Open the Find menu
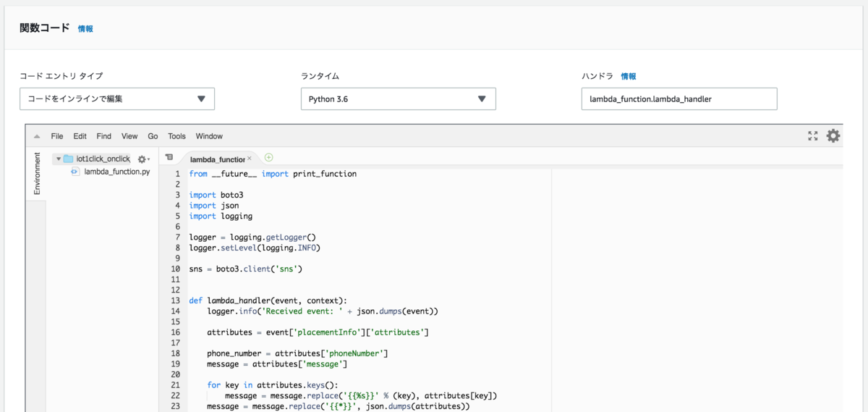Viewport: 868px width, 412px height. click(104, 136)
